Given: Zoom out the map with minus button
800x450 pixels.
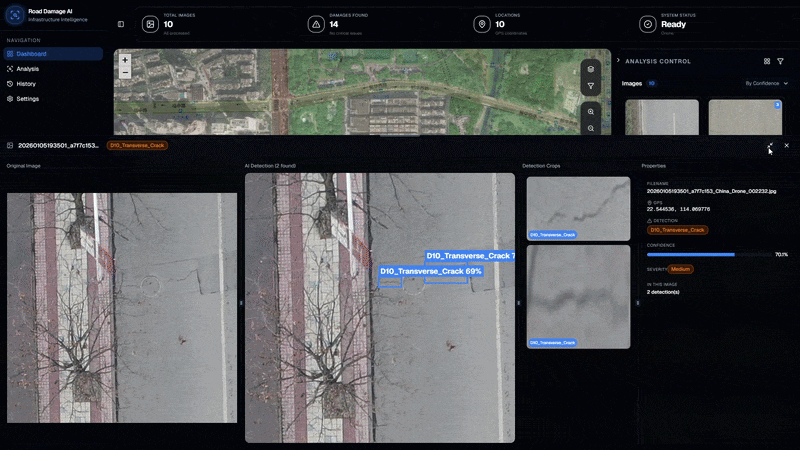Looking at the screenshot, I should (125, 72).
